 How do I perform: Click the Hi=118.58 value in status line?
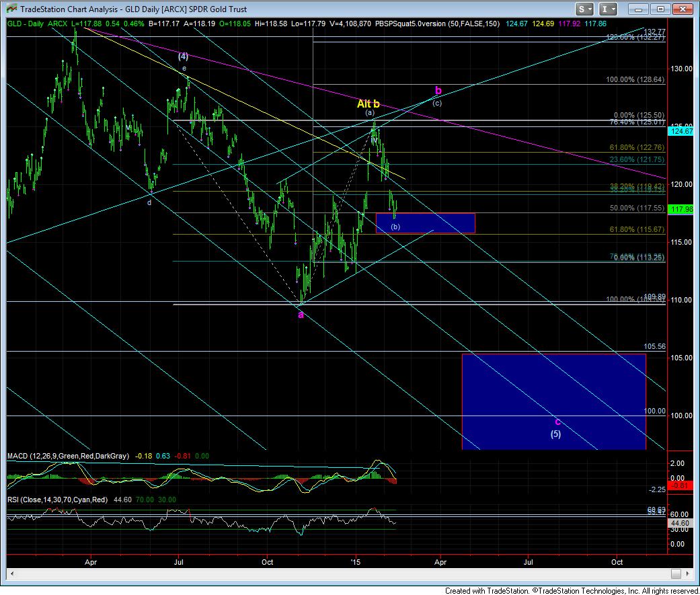tap(271, 24)
